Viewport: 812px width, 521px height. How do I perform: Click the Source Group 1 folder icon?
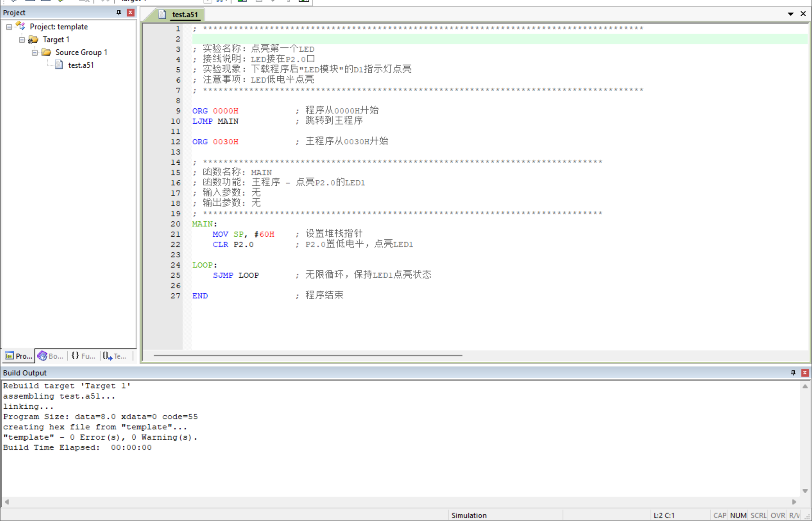[x=46, y=52]
